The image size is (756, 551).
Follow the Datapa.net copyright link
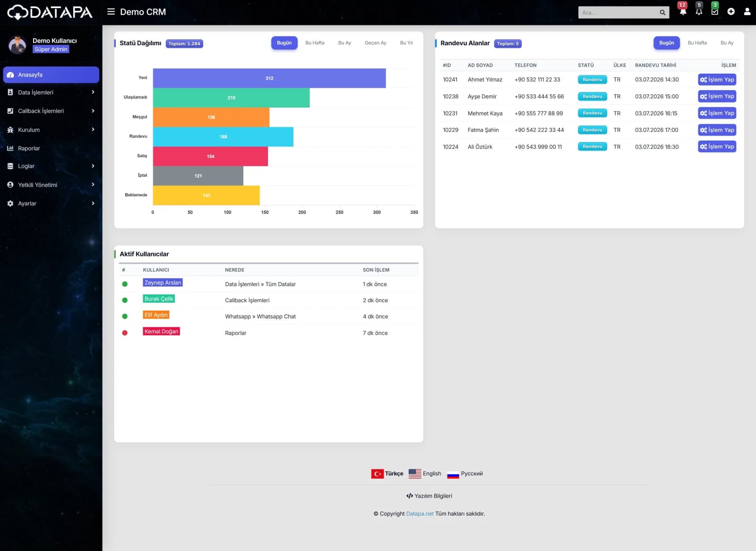pos(420,514)
